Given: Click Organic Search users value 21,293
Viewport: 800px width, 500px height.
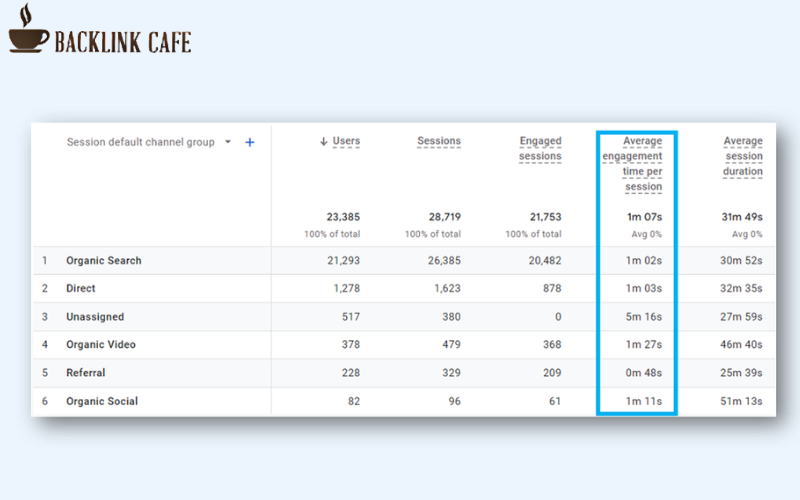Looking at the screenshot, I should coord(343,261).
